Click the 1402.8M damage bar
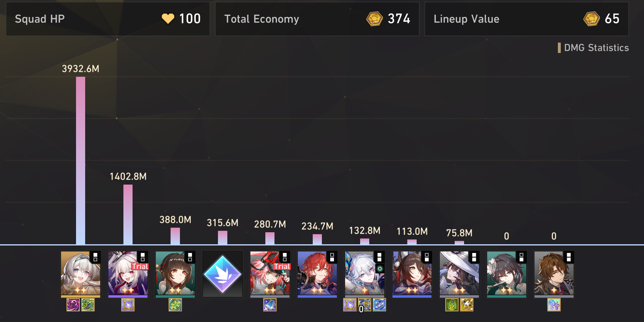This screenshot has height=322, width=644. (x=128, y=214)
